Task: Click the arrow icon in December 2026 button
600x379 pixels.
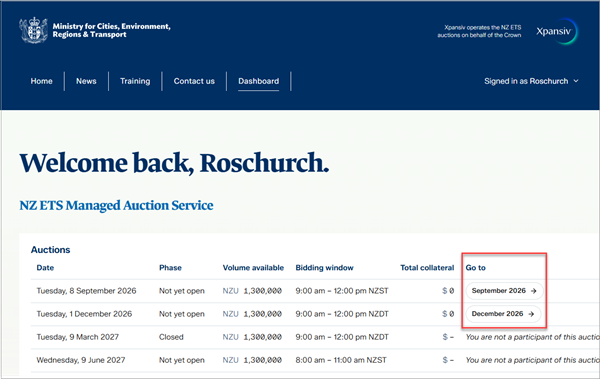Action: [x=531, y=314]
